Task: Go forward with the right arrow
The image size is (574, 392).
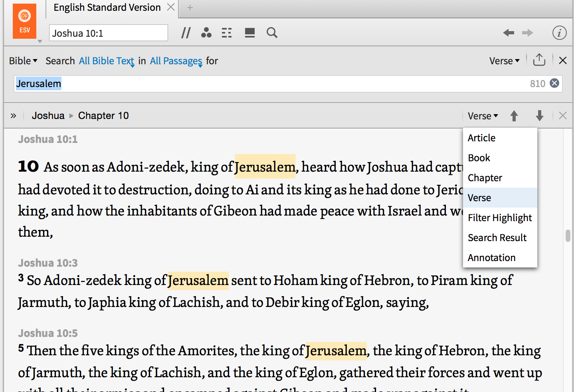Action: click(x=528, y=33)
